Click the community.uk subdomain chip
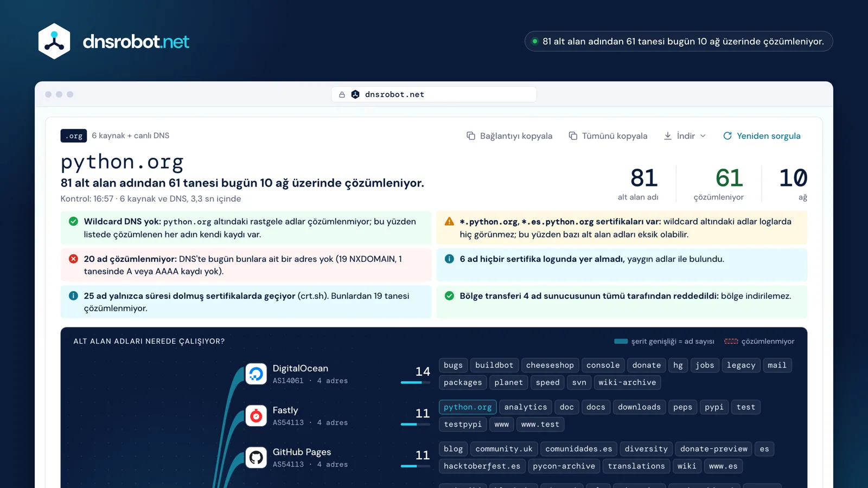 coord(504,449)
